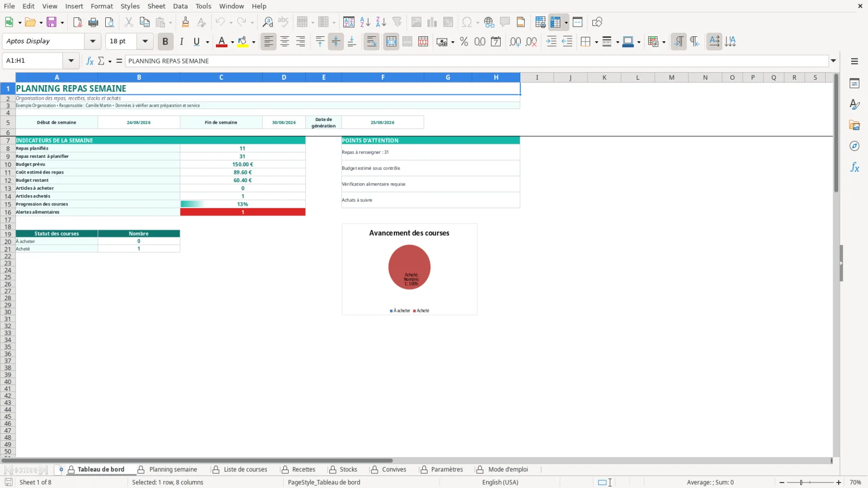This screenshot has width=868, height=488.
Task: Insert Special Character omega icon
Action: pyautogui.click(x=467, y=22)
